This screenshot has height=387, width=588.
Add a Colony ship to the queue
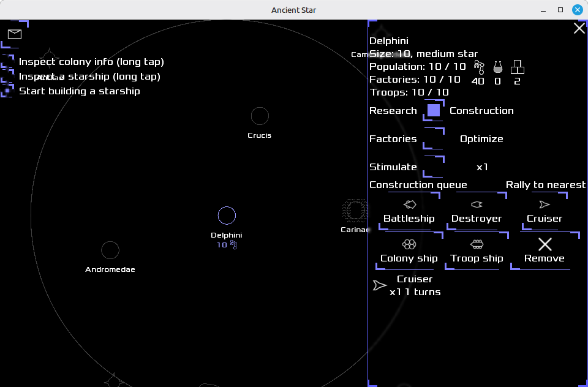click(409, 252)
